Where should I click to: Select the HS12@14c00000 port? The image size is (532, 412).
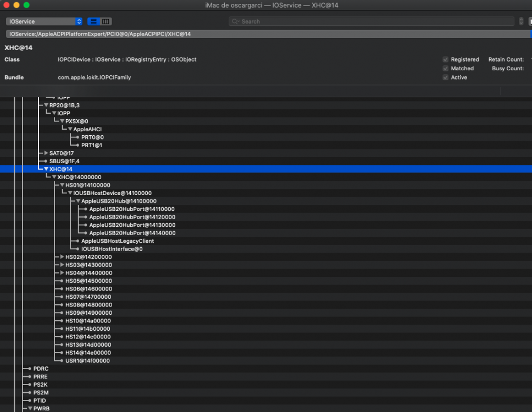pos(88,337)
